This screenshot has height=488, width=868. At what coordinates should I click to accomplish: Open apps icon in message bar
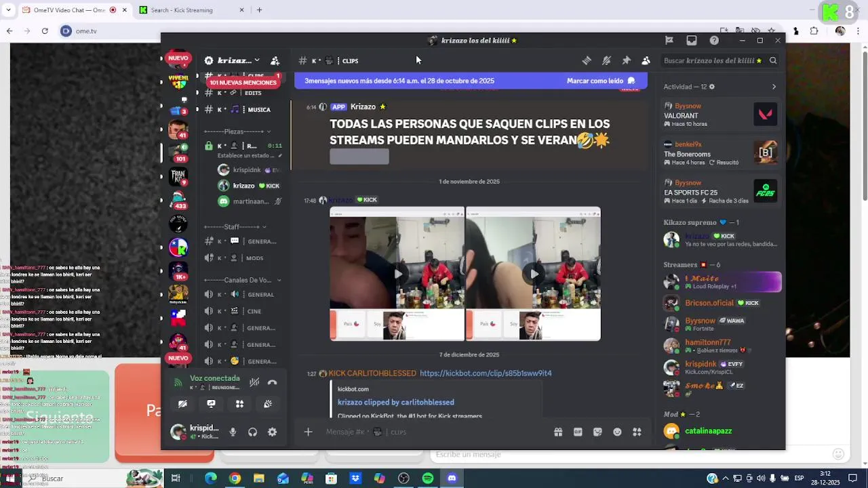coord(637,432)
